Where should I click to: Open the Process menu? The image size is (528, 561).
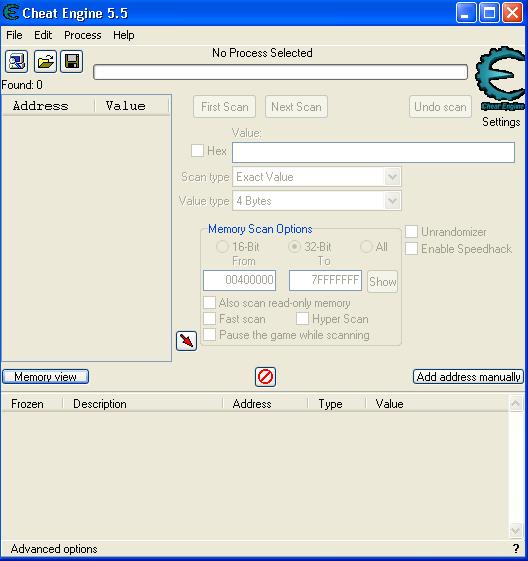(83, 35)
